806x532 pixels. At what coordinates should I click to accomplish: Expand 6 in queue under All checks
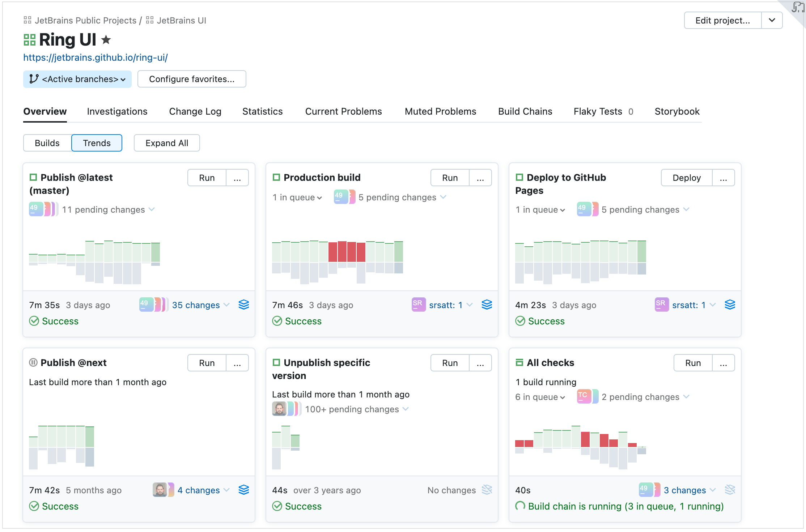pyautogui.click(x=540, y=397)
